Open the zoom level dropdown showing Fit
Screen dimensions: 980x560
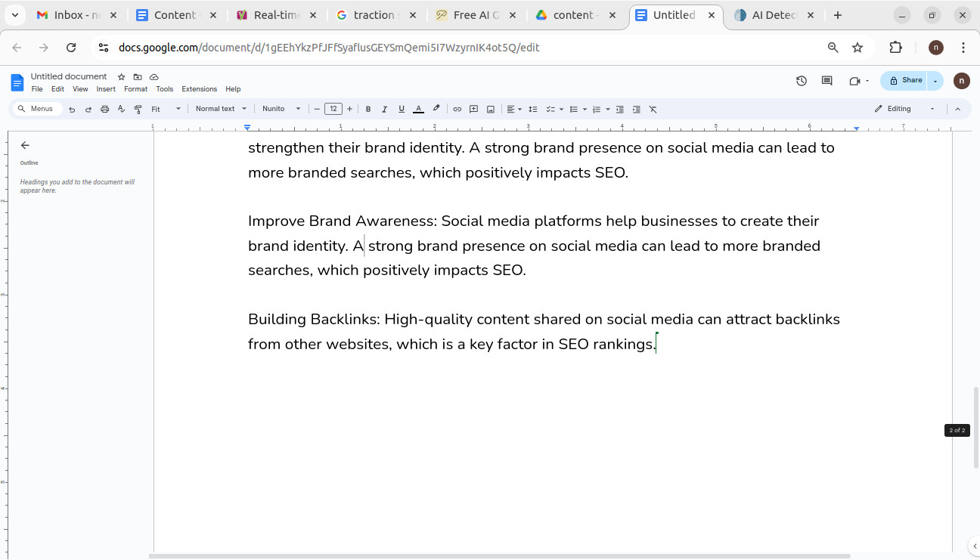click(x=166, y=110)
